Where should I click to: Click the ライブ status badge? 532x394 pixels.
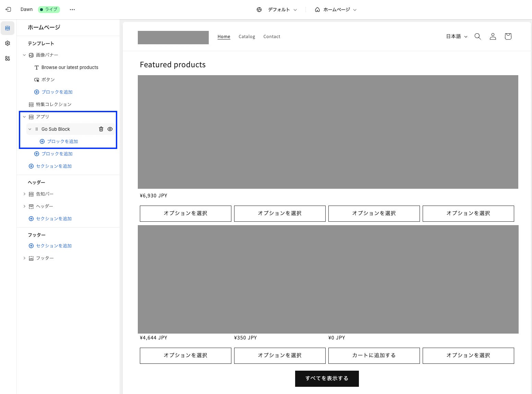click(49, 10)
